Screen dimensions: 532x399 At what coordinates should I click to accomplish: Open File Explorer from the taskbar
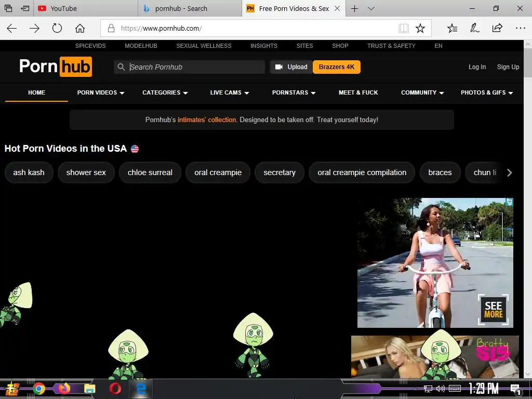pos(89,389)
